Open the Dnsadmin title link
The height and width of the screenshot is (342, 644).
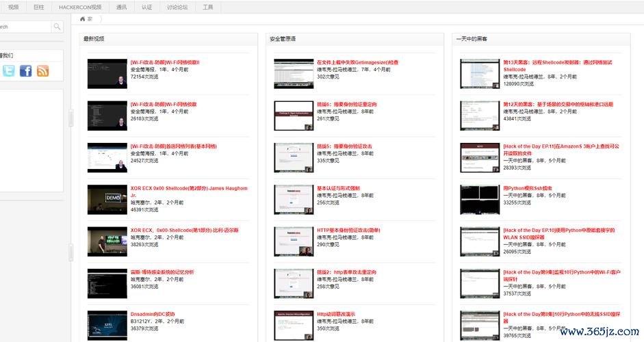[153, 314]
